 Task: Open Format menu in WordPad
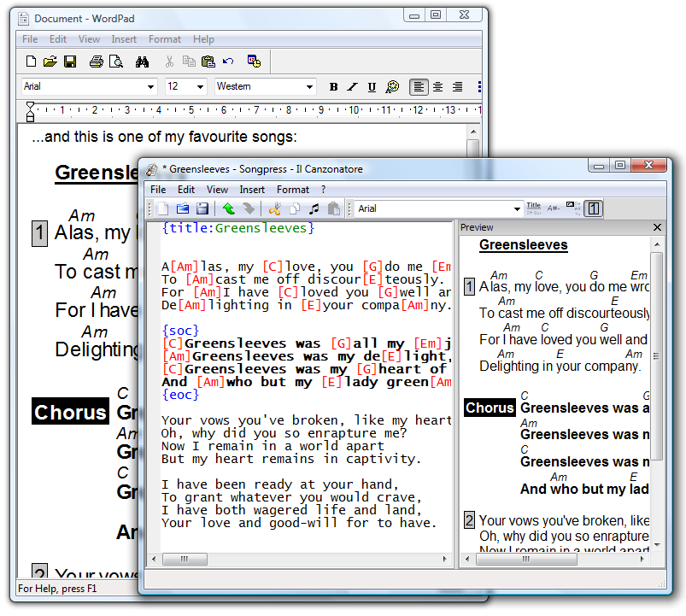pos(165,39)
